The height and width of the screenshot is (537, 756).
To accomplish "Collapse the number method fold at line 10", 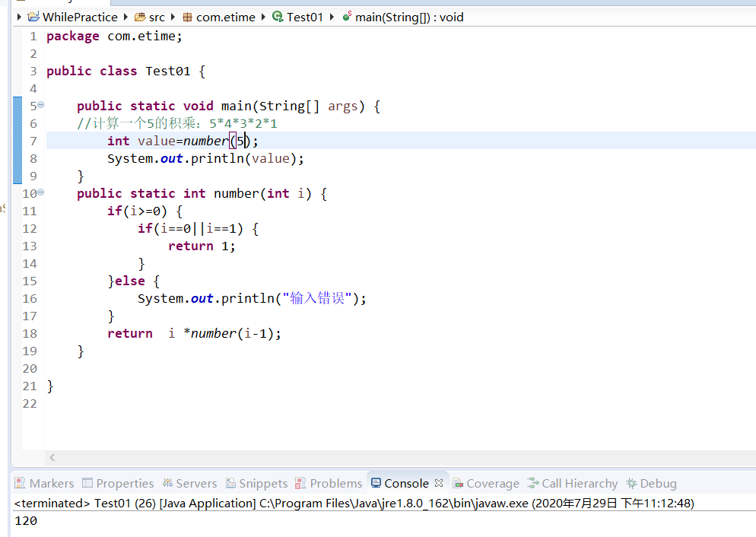I will [41, 192].
